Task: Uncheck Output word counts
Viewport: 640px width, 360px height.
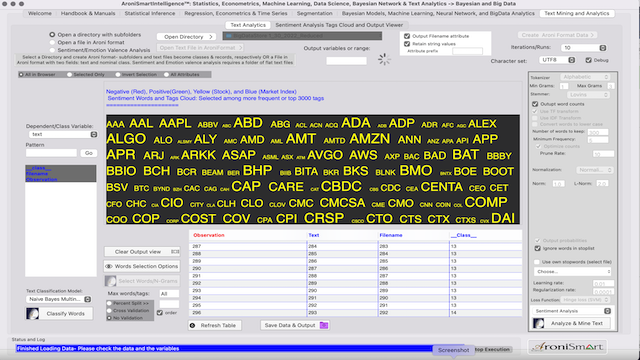Action: [535, 104]
